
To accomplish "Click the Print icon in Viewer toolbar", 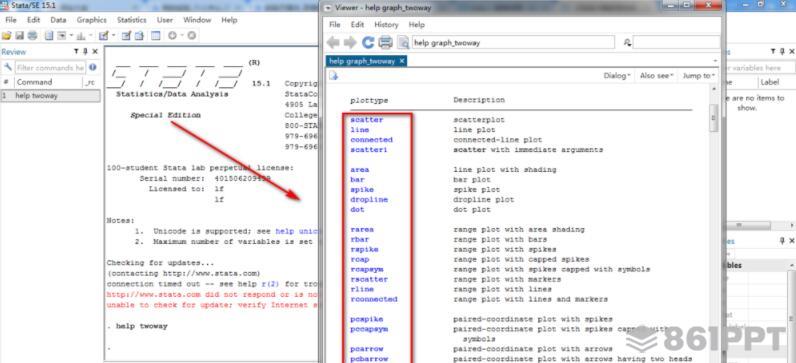I will pyautogui.click(x=386, y=43).
